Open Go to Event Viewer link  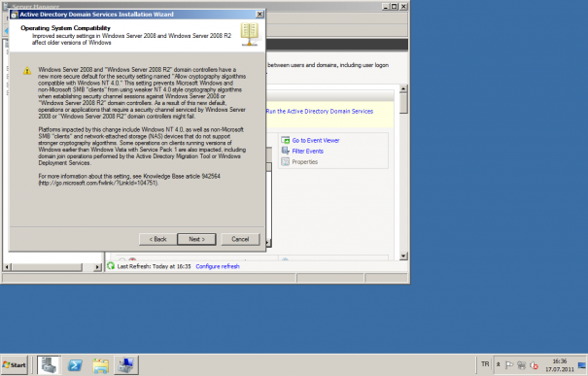[x=316, y=140]
